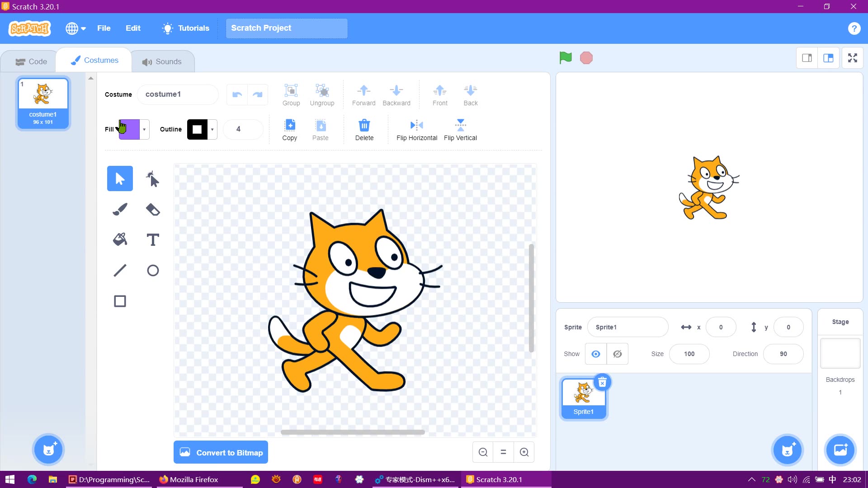Screen dimensions: 868x488
Task: Enable fullscreen stage mode
Action: tap(853, 58)
